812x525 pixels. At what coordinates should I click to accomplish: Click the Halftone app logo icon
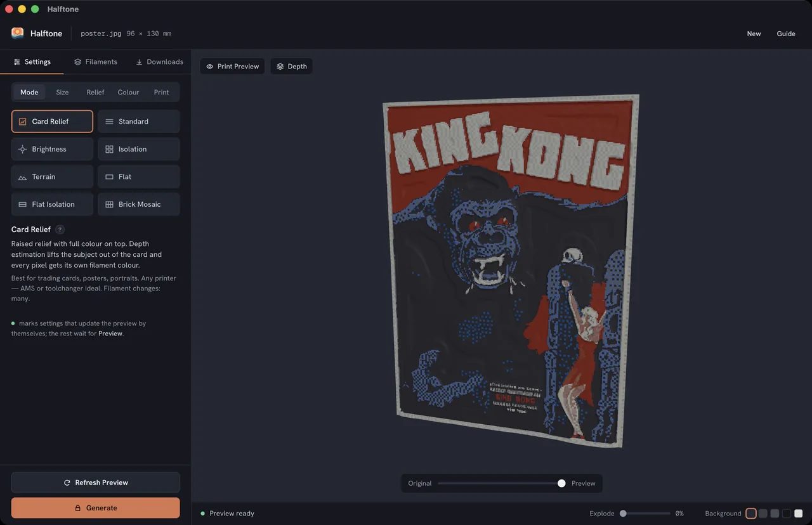tap(17, 33)
